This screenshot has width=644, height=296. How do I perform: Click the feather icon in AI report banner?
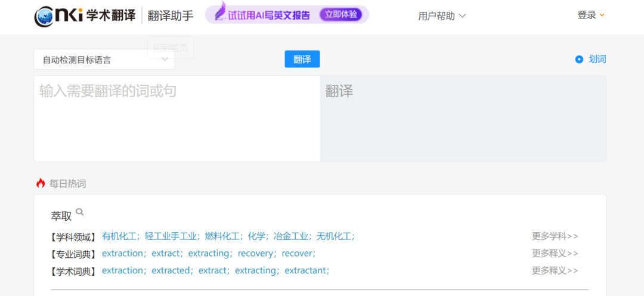tap(221, 12)
